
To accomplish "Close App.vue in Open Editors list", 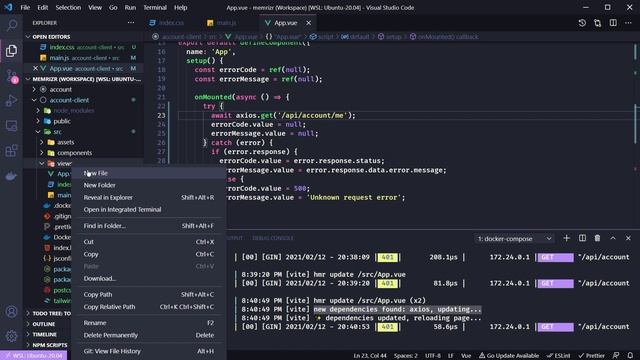I will 35,68.
